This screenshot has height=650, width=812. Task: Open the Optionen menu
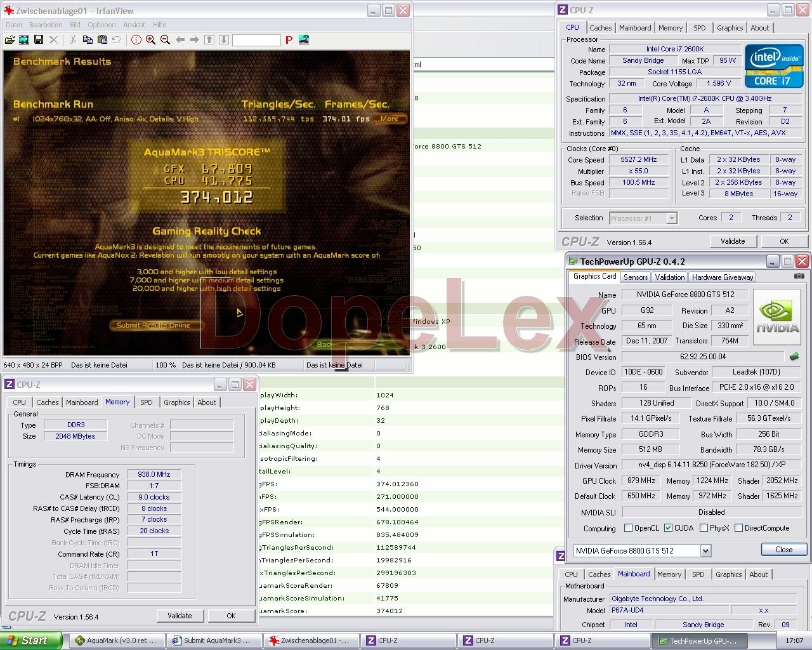point(101,25)
